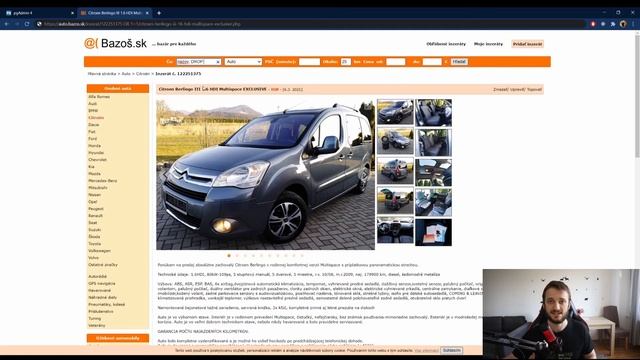This screenshot has width=640, height=360.
Task: Open thumbnail of car front-side view
Action: (x=395, y=112)
